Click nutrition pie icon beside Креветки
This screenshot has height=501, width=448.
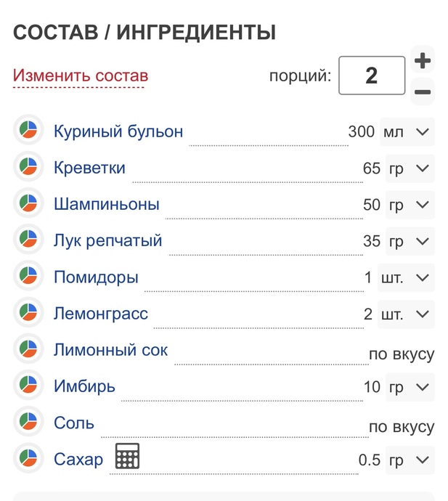point(28,166)
